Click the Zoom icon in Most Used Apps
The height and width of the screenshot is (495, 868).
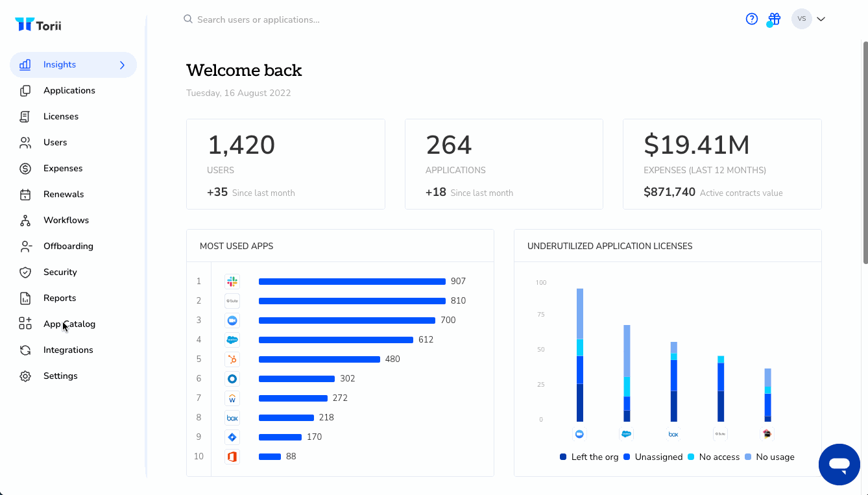click(x=232, y=320)
